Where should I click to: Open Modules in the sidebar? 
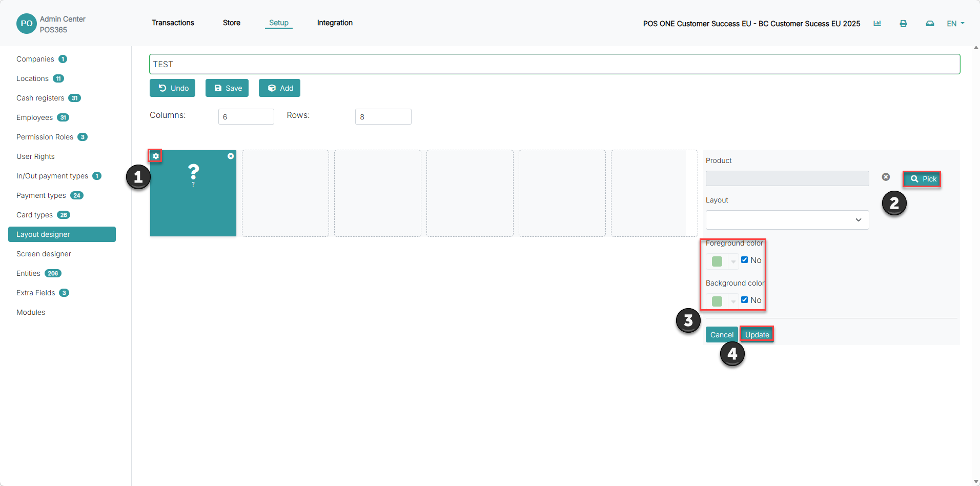(31, 312)
